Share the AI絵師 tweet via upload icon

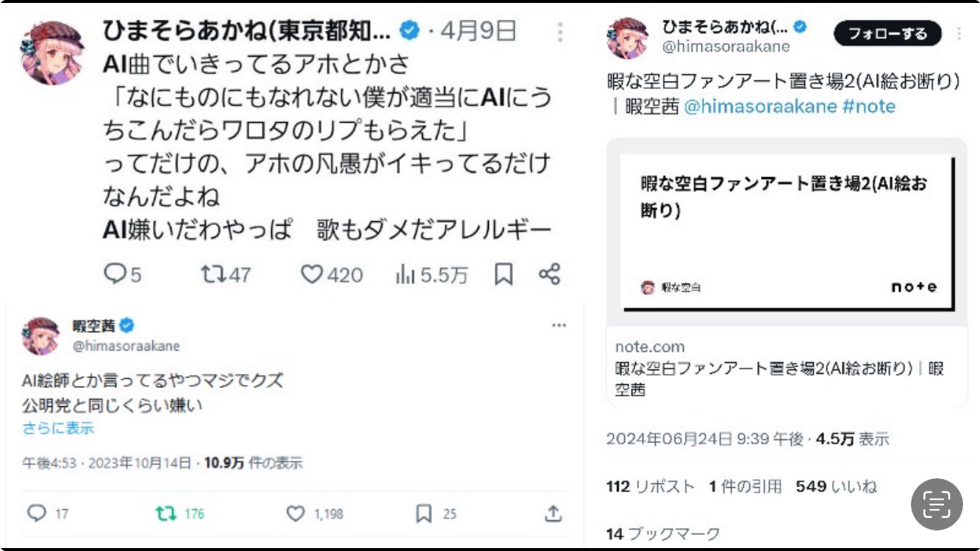(553, 514)
